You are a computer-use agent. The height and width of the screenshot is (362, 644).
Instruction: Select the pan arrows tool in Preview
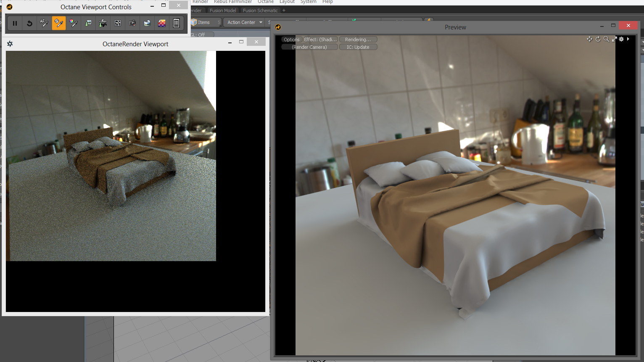590,39
